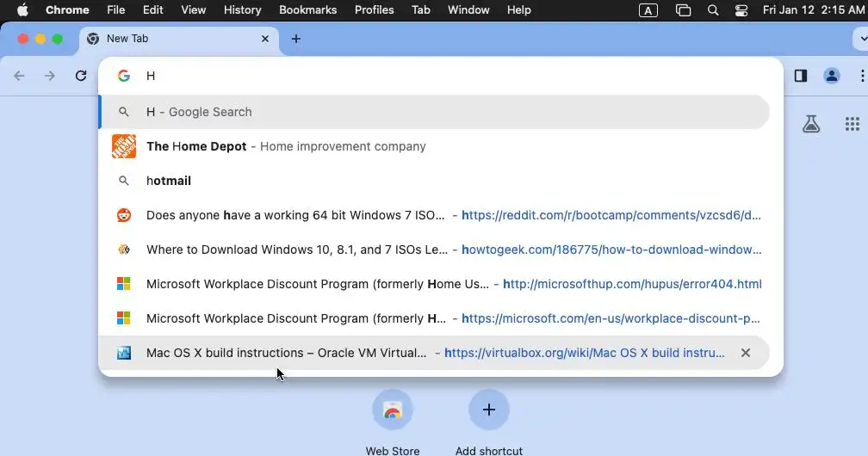The height and width of the screenshot is (456, 868).
Task: Open the Tab menu
Action: [x=421, y=10]
